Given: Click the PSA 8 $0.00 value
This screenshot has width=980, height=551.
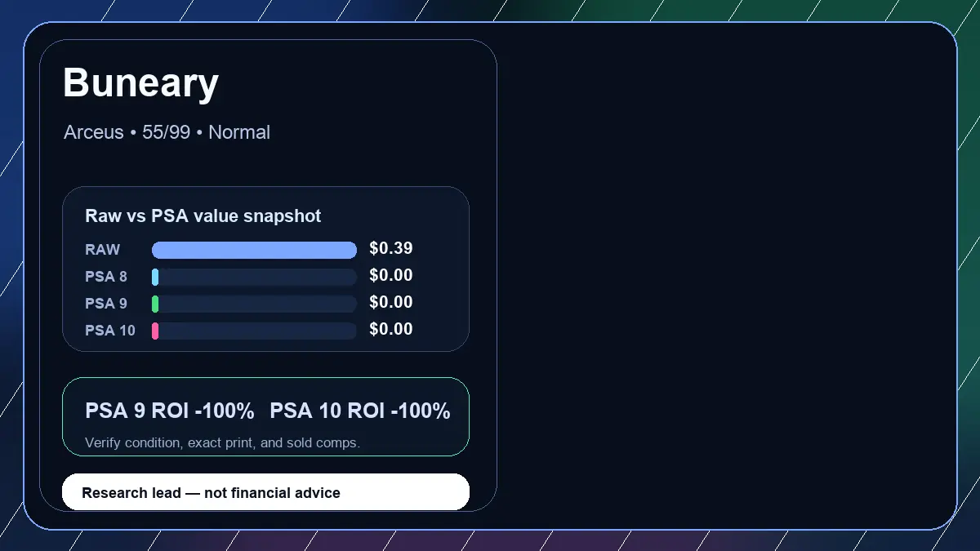Looking at the screenshot, I should click(391, 275).
